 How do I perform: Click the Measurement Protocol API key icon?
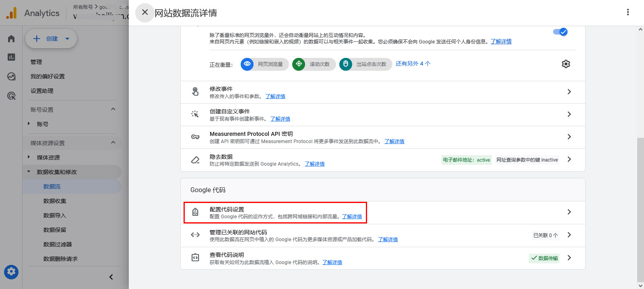(195, 137)
